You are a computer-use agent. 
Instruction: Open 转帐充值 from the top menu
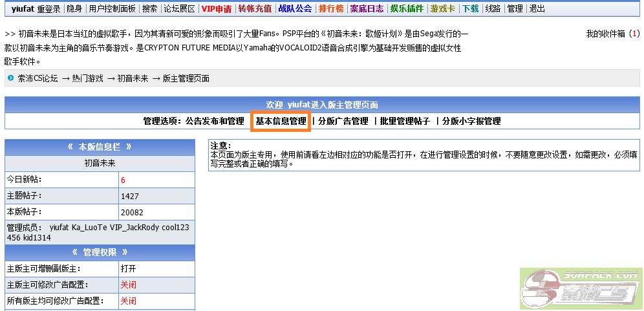point(255,9)
